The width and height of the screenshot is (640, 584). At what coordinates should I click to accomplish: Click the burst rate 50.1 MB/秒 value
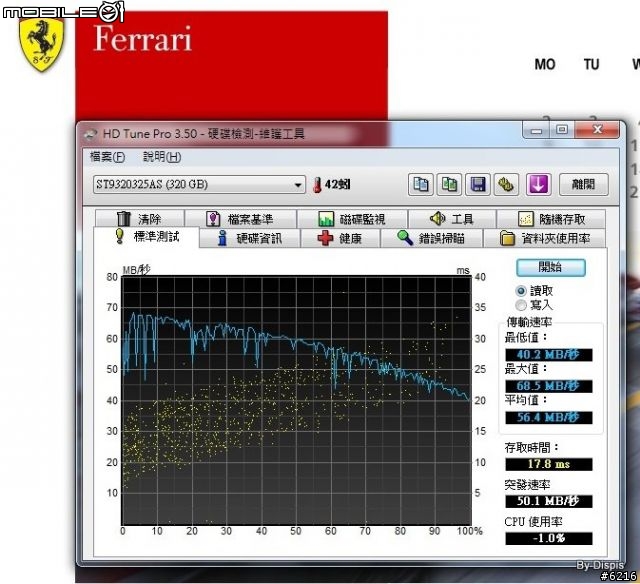click(549, 501)
